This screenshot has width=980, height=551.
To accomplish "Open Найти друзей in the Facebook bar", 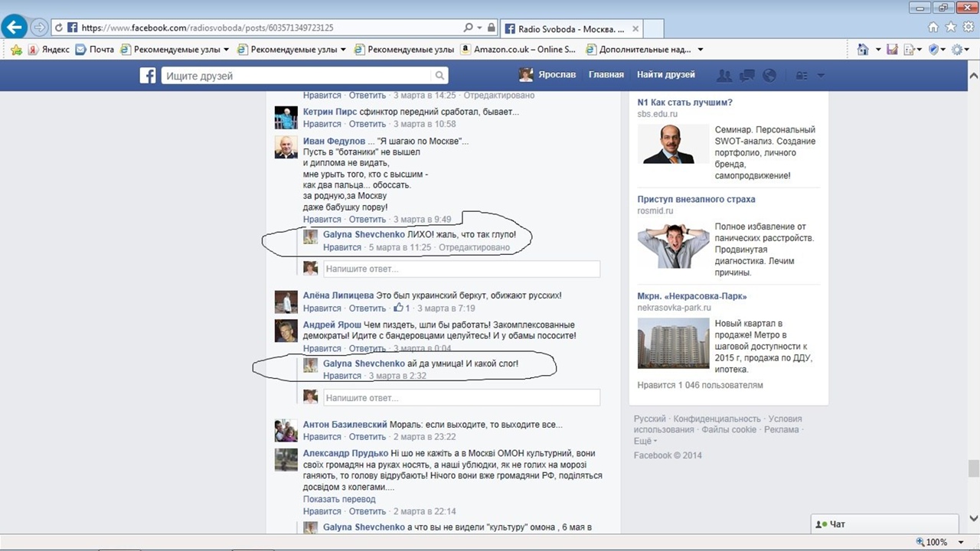I will (x=665, y=75).
